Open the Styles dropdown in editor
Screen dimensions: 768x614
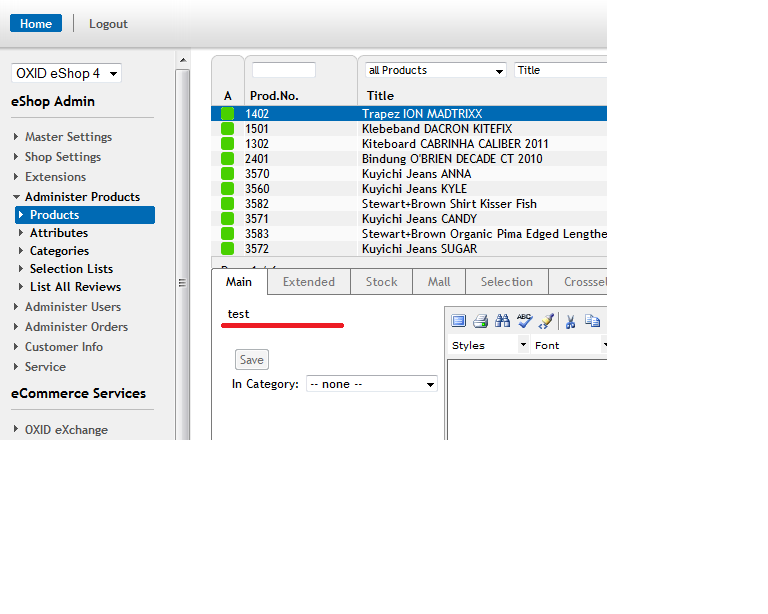click(x=489, y=345)
